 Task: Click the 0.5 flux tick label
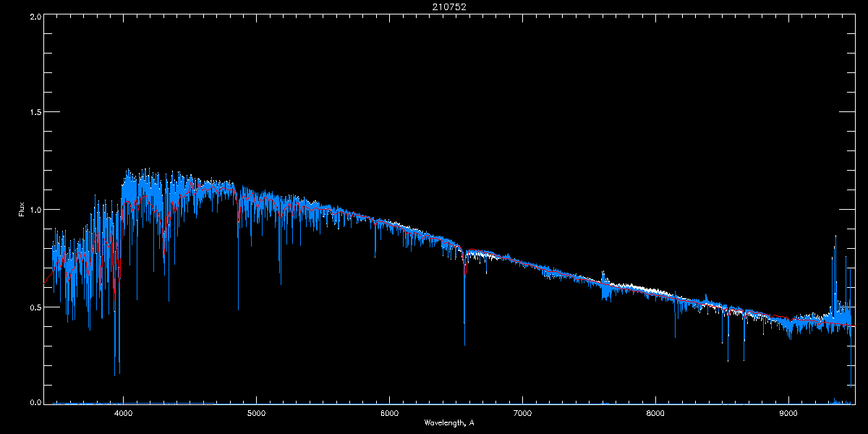[35, 307]
